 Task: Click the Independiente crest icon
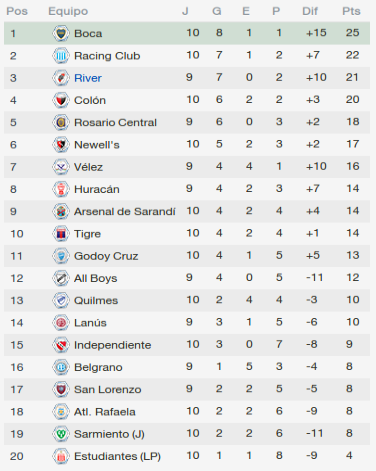(x=61, y=345)
